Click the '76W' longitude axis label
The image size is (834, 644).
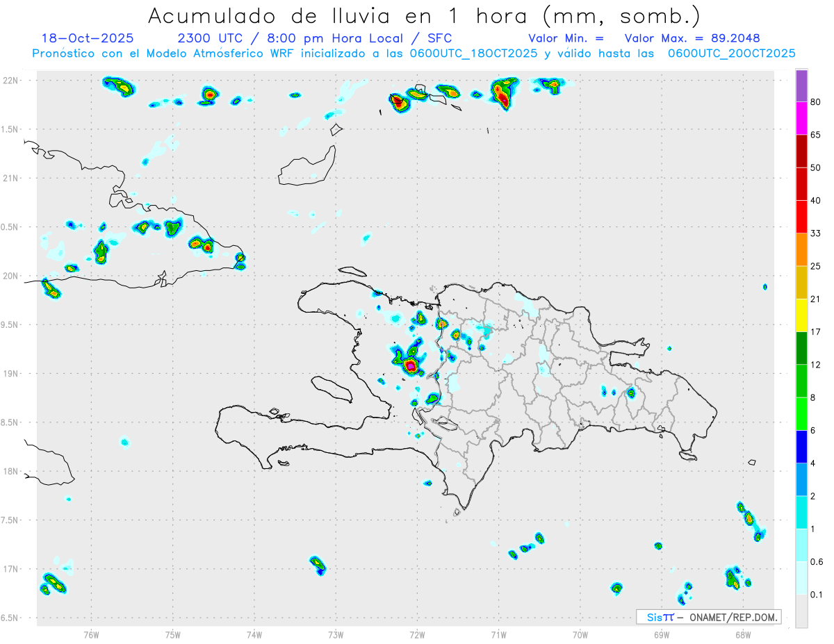[x=91, y=634]
